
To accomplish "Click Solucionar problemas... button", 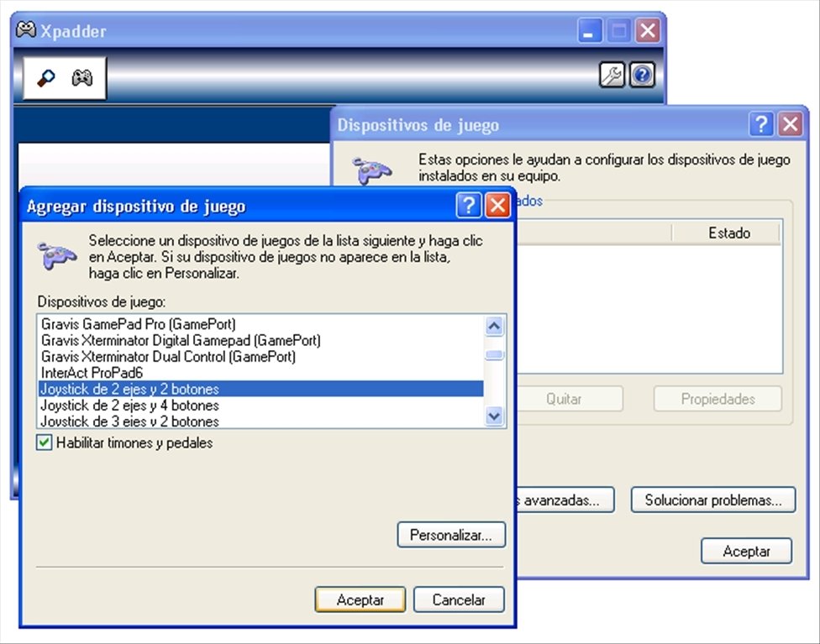I will (x=713, y=500).
